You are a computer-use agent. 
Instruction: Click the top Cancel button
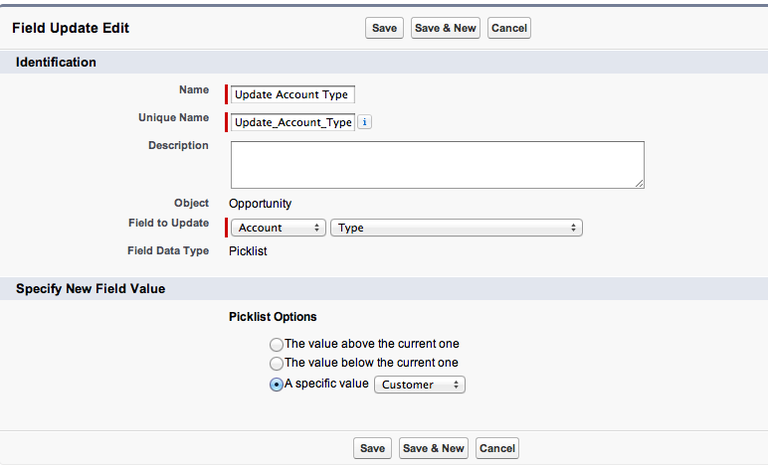tap(509, 28)
